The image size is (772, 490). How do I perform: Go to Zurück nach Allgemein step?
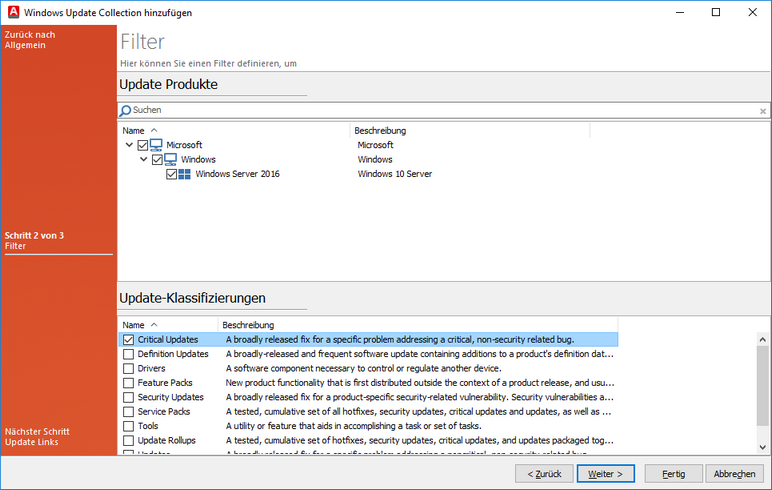[x=30, y=40]
